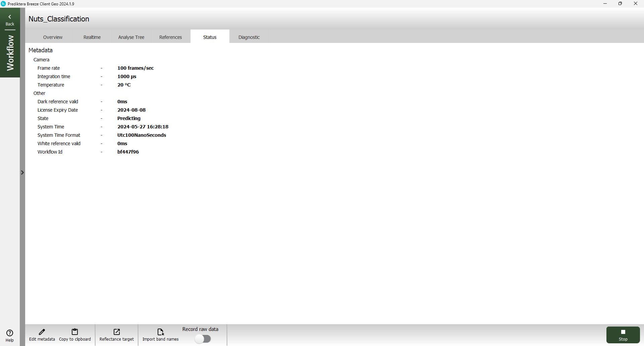Viewport: 644px width, 346px height.
Task: Click the Edit metadata pencil icon
Action: click(42, 332)
